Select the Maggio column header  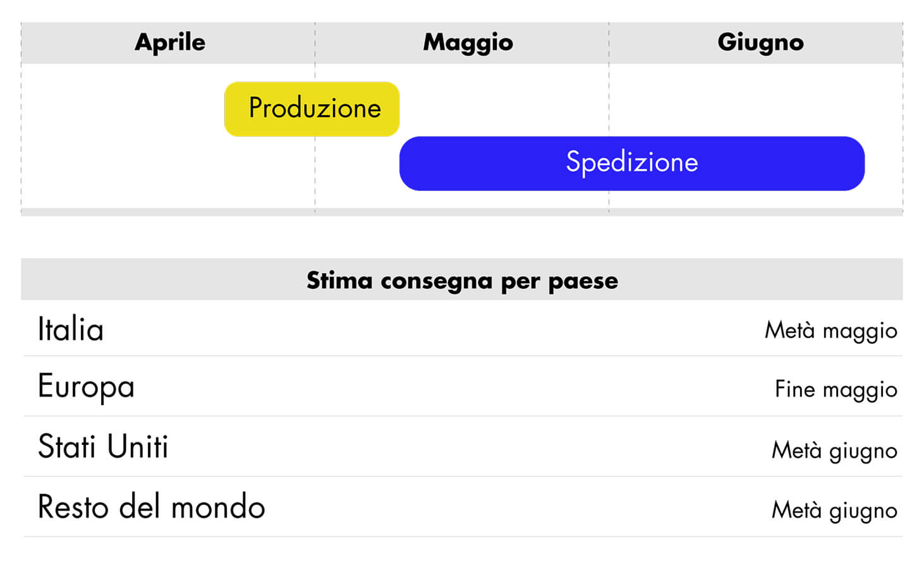tap(468, 42)
